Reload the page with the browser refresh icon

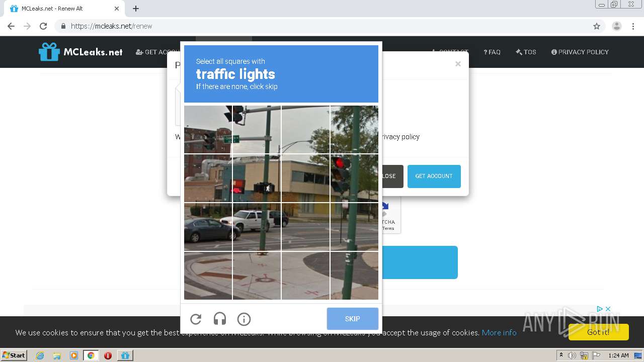[x=43, y=26]
